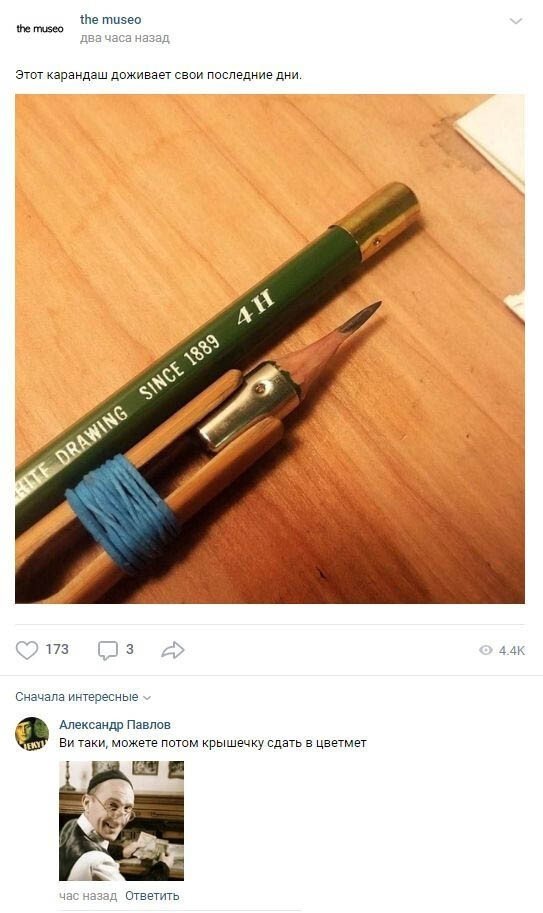Click the post text about the карандаш
The height and width of the screenshot is (913, 543).
[x=158, y=75]
